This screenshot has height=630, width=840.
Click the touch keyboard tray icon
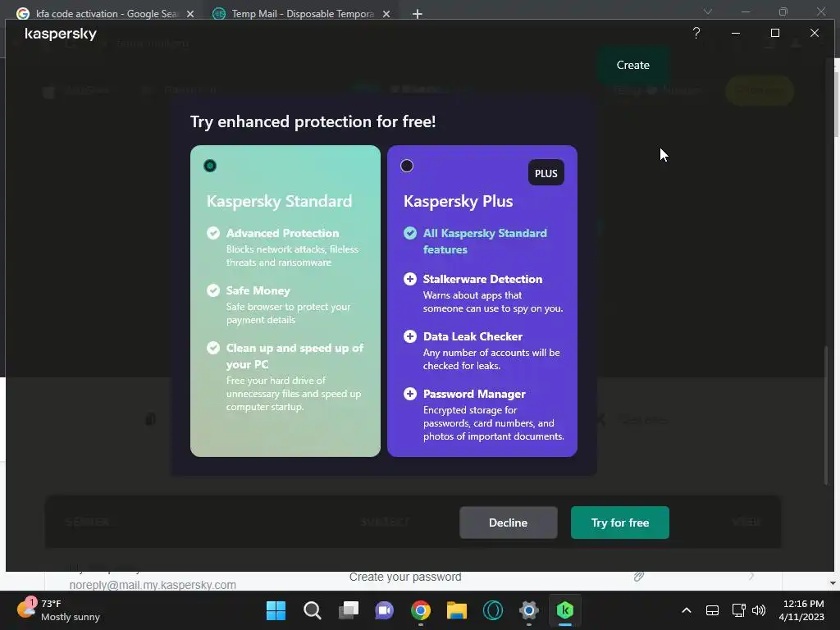(x=712, y=610)
